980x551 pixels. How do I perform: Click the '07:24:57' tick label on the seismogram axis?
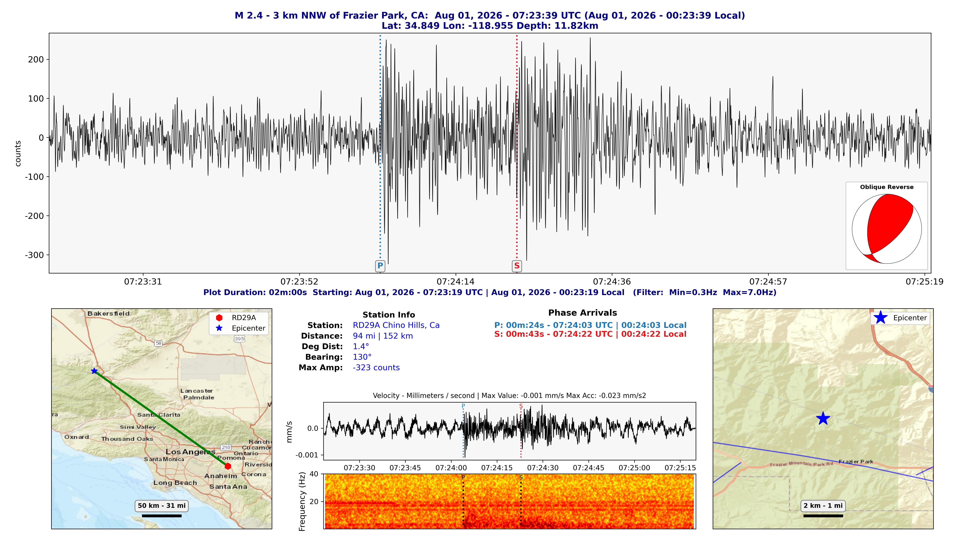click(768, 282)
